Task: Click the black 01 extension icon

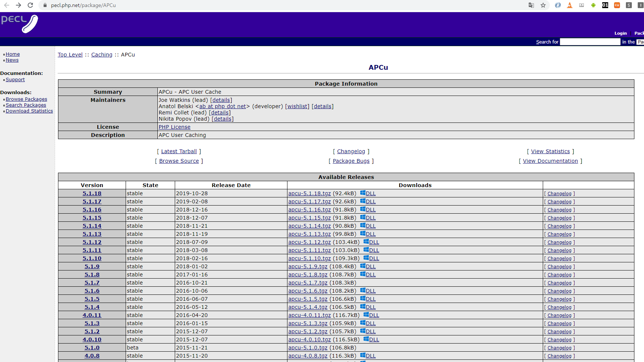Action: point(605,5)
